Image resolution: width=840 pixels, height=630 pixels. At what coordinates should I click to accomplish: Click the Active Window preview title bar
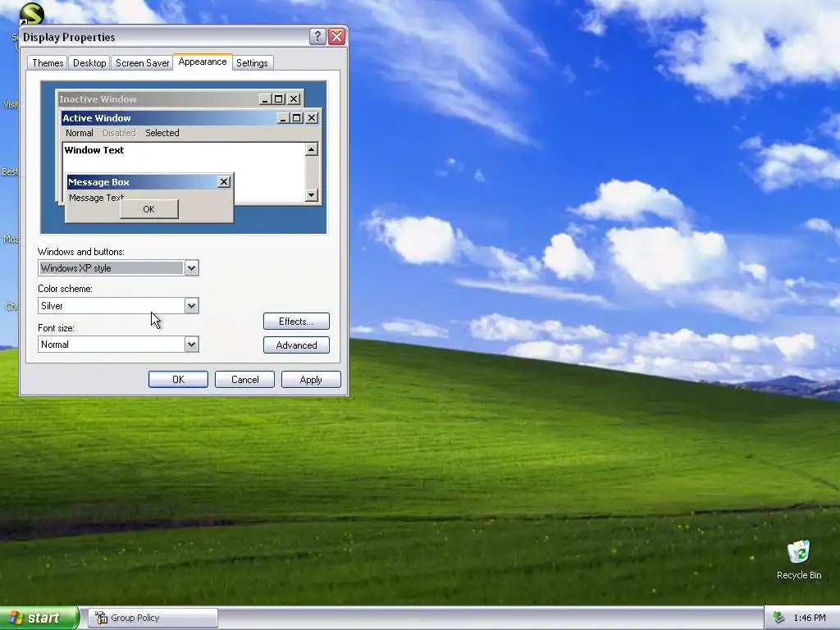point(190,118)
